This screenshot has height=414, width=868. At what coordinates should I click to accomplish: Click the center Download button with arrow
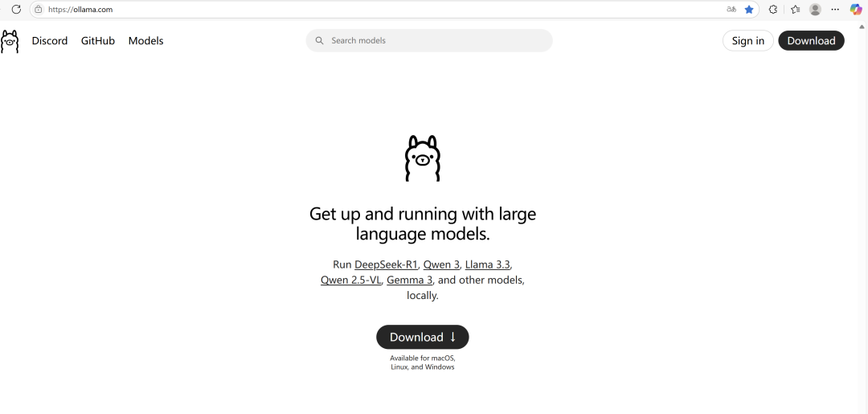423,337
